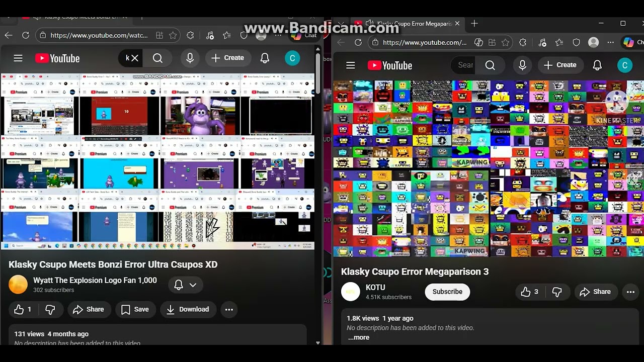This screenshot has width=644, height=362.
Task: Open a new tab in the right browser window
Action: (x=474, y=24)
